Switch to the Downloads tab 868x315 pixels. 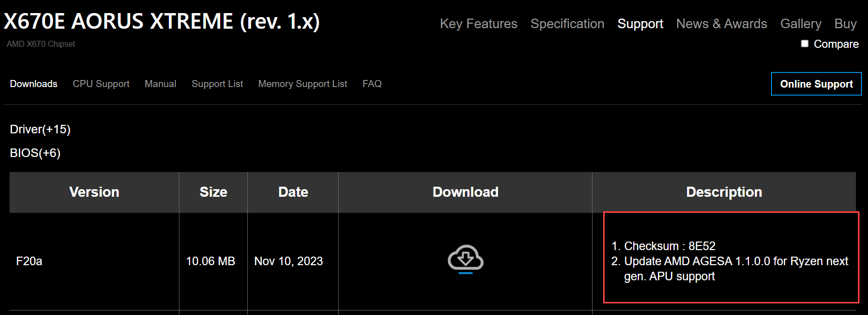(34, 84)
